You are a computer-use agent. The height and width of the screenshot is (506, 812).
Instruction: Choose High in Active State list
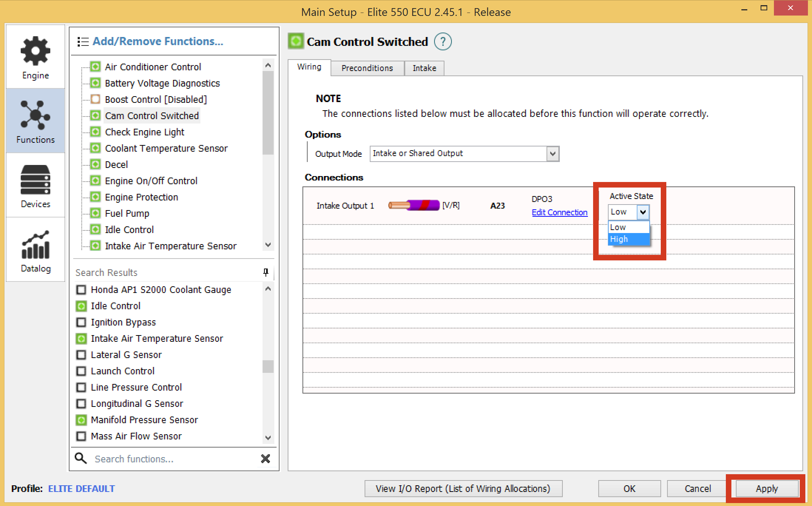pos(628,239)
